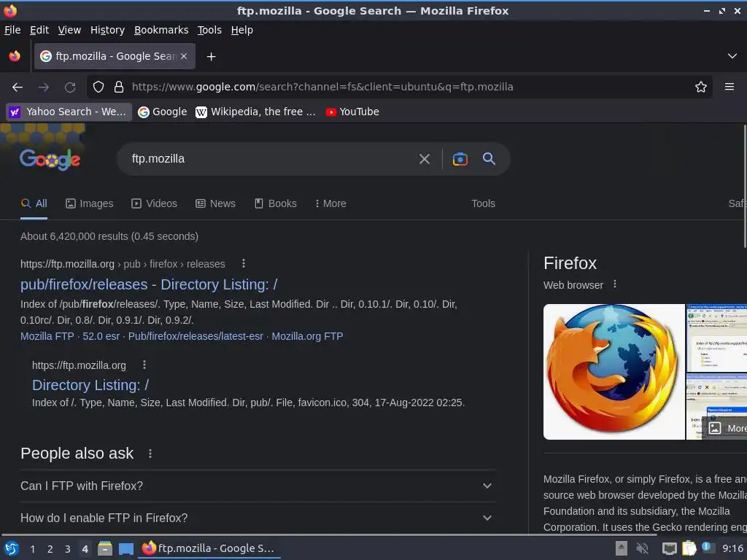Open the notification info tray icon
The height and width of the screenshot is (560, 747).
708,548
